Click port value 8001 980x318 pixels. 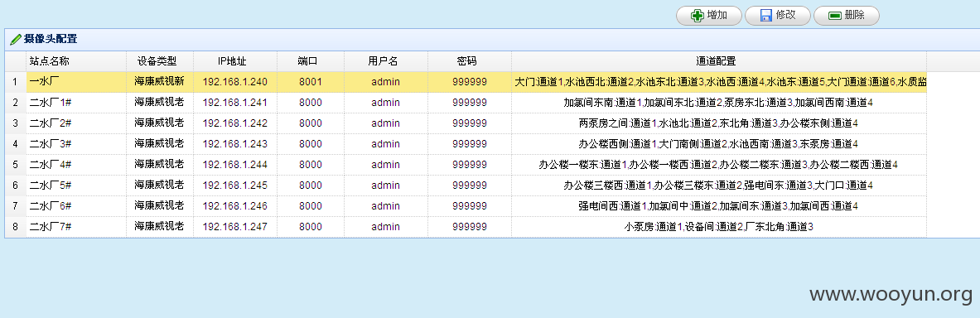(x=310, y=82)
